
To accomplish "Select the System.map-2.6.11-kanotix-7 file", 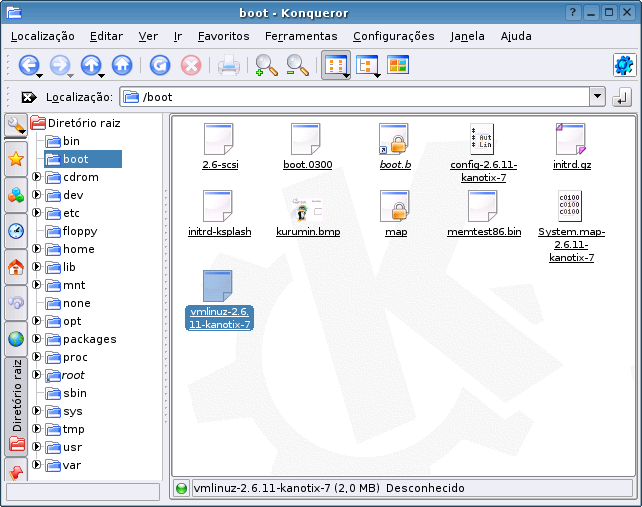I will [572, 226].
